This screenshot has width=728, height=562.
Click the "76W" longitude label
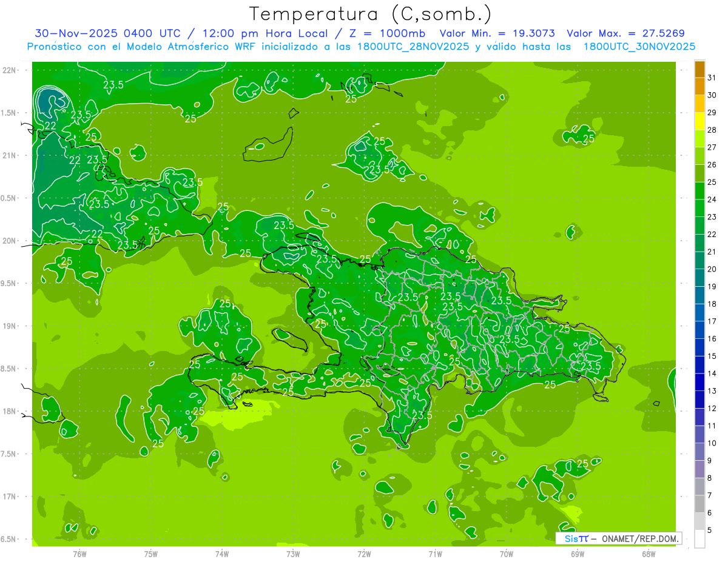(x=79, y=554)
